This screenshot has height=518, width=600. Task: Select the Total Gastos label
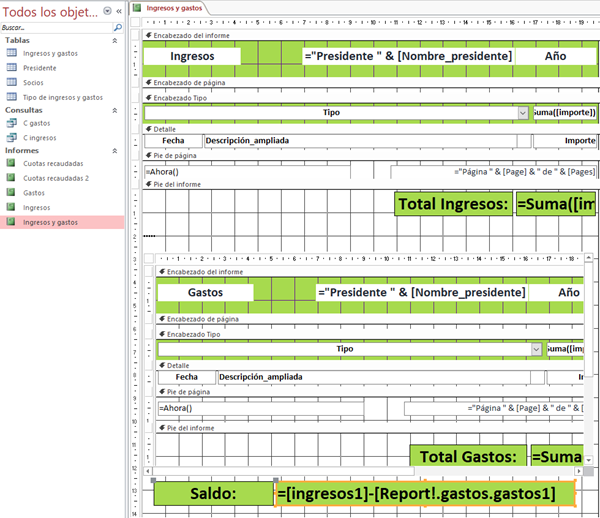coord(468,456)
